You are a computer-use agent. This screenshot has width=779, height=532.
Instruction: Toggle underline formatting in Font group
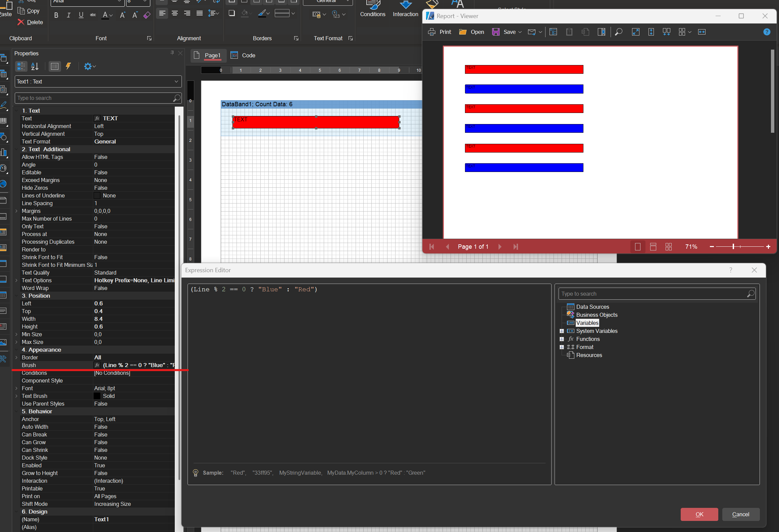(81, 15)
